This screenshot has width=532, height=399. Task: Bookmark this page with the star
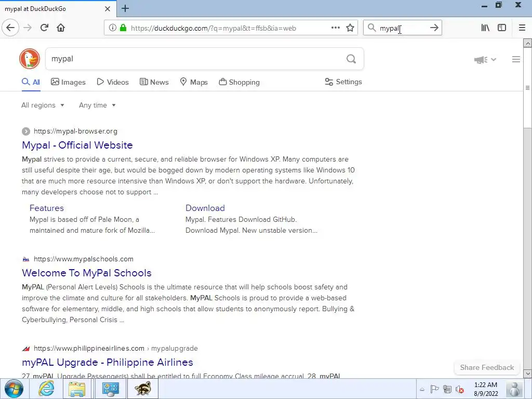point(350,28)
